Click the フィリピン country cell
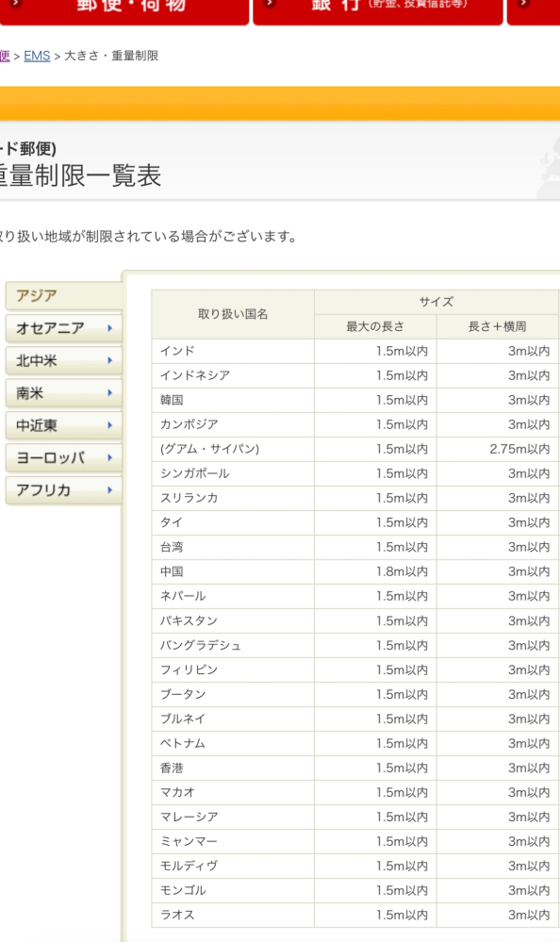Image resolution: width=560 pixels, height=942 pixels. (233, 670)
